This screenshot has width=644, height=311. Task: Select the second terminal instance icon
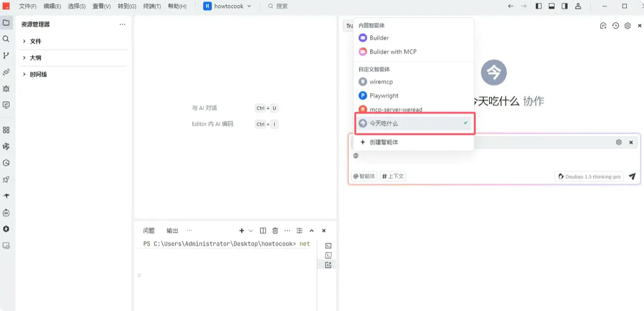[328, 255]
